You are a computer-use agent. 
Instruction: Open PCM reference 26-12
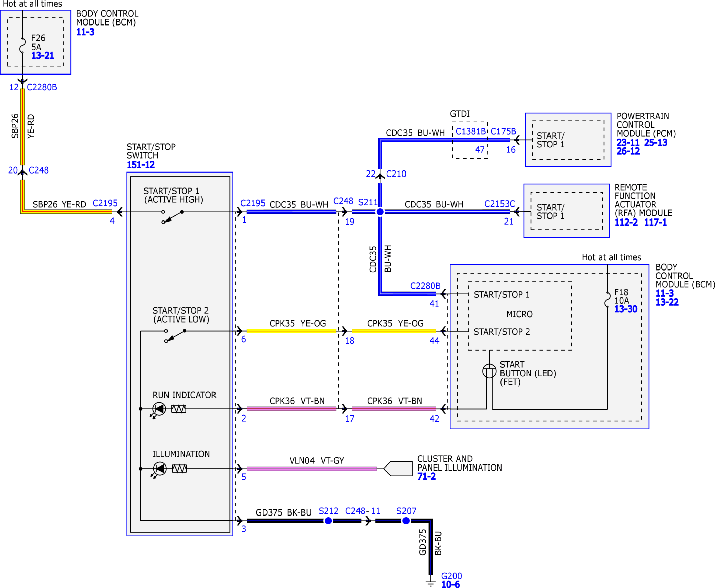628,151
